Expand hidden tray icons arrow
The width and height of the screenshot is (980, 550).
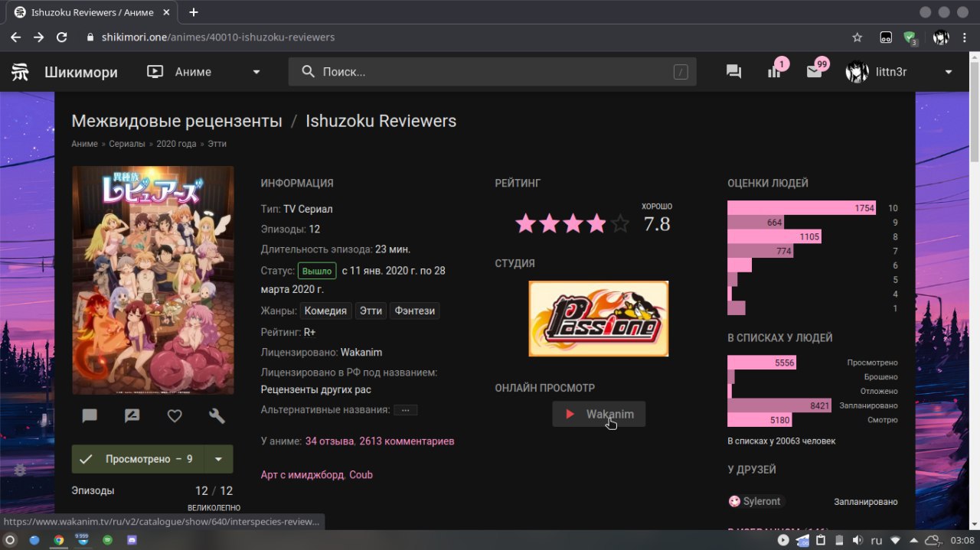coord(913,540)
